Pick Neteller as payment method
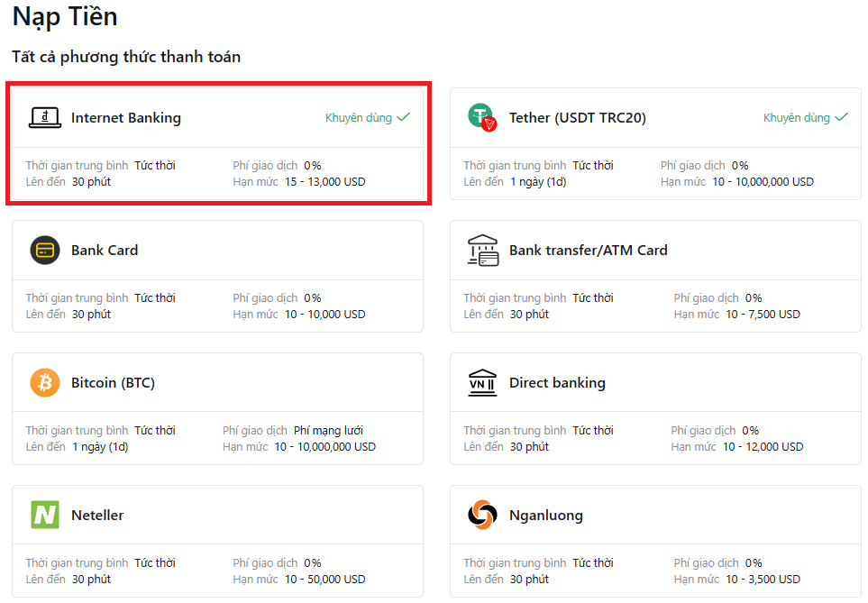Image resolution: width=868 pixels, height=603 pixels. [x=97, y=516]
